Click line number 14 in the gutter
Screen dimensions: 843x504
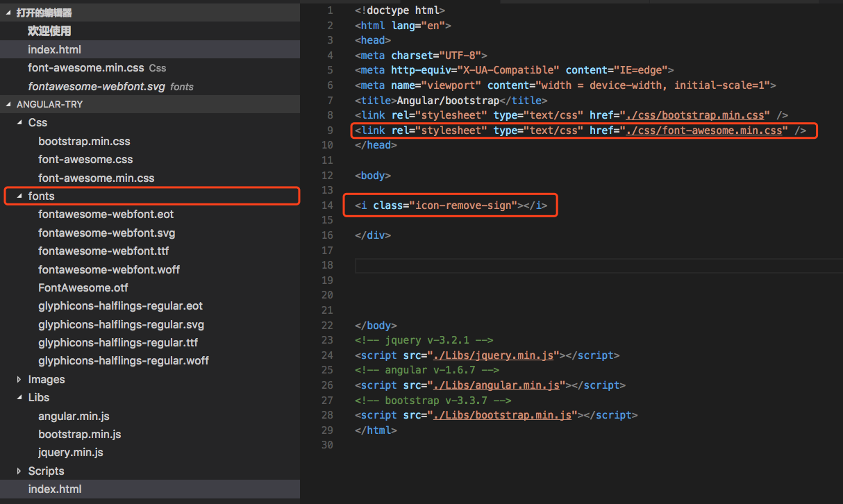coord(327,205)
